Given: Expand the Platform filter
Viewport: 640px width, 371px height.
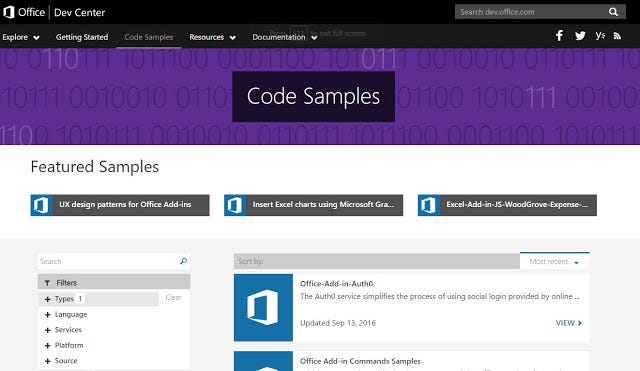Looking at the screenshot, I should (x=47, y=346).
